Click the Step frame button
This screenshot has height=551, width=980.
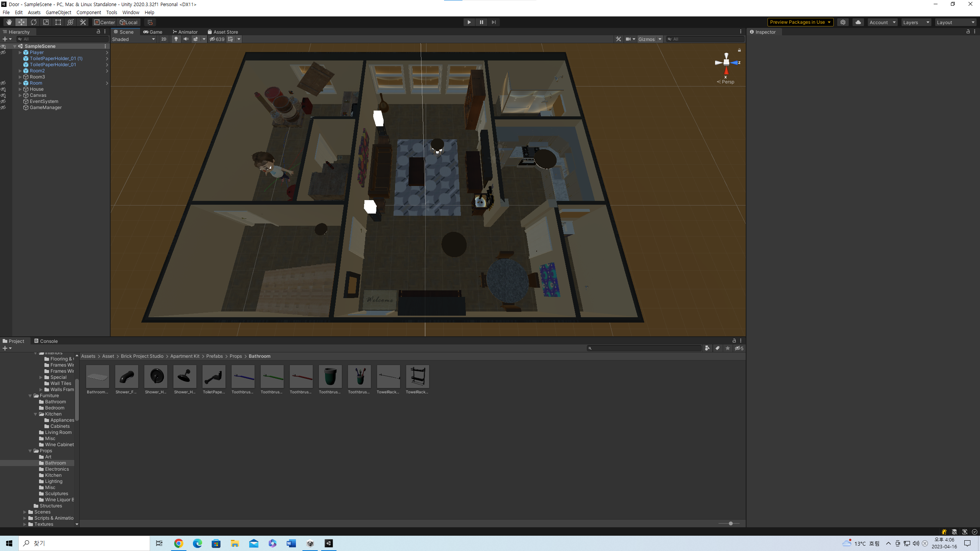493,22
